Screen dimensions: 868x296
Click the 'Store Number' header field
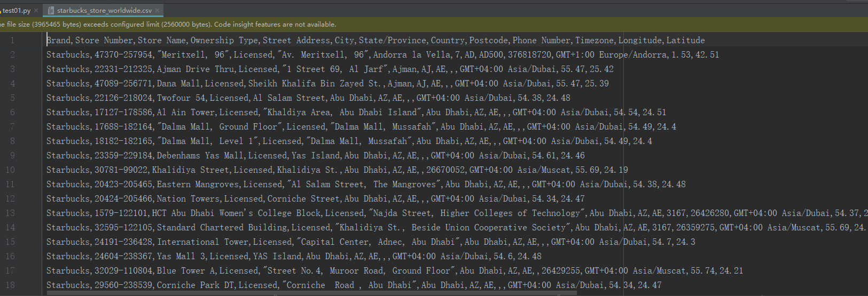coord(104,41)
